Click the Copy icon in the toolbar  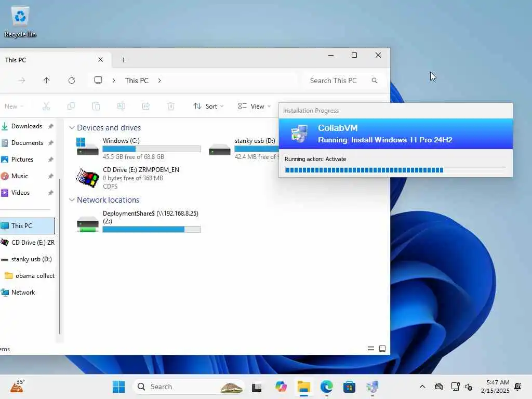coord(71,106)
